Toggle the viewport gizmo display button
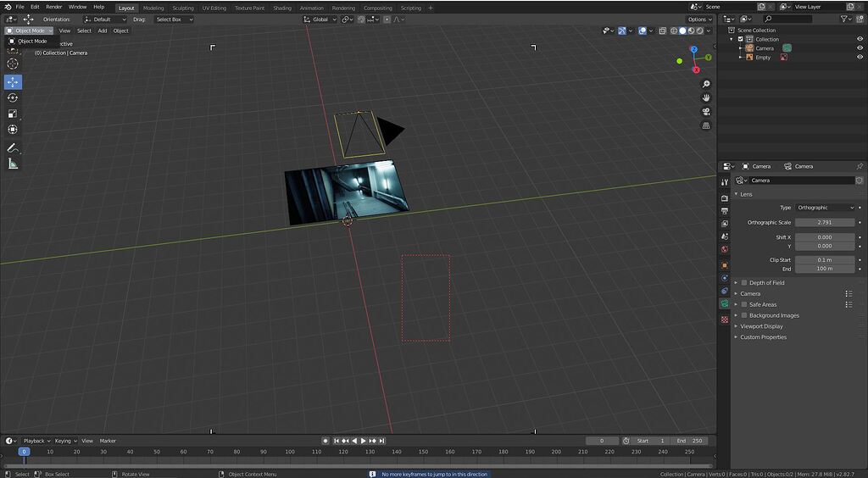Image resolution: width=868 pixels, height=478 pixels. (622, 31)
